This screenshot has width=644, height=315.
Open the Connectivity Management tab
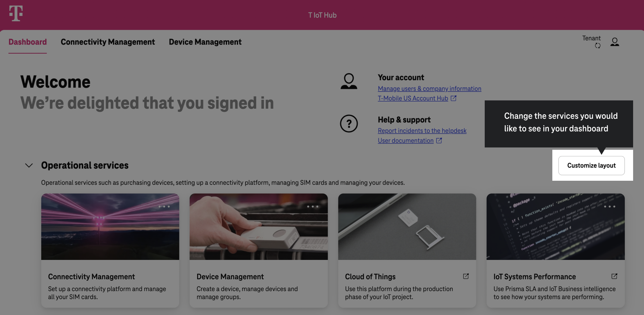click(x=108, y=42)
